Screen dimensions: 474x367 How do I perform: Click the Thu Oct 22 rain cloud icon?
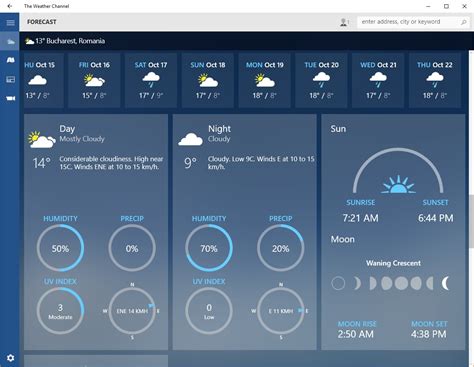click(x=435, y=80)
